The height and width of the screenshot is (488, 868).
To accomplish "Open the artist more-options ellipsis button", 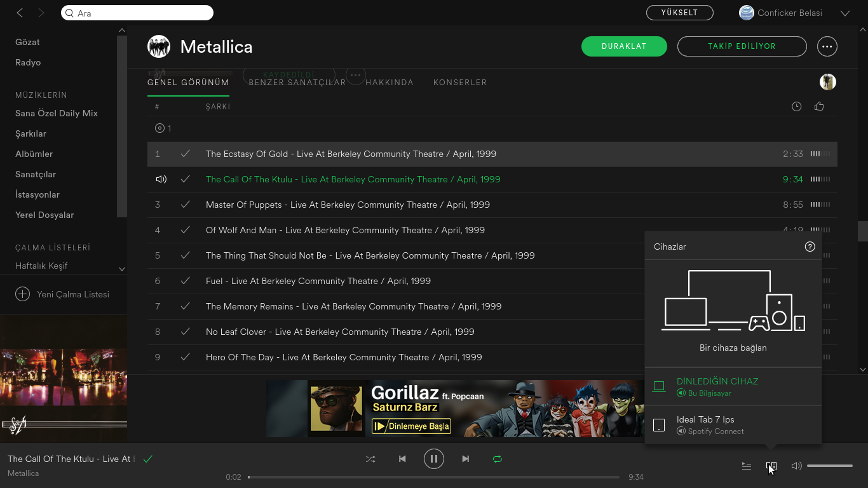I will click(x=827, y=46).
